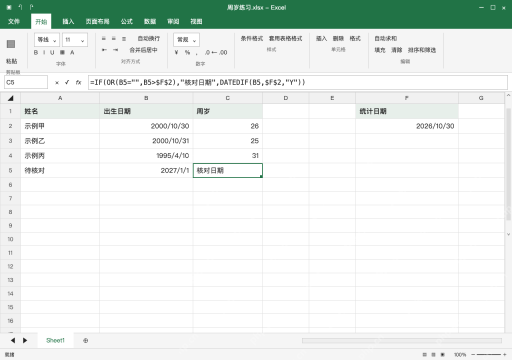Screen dimensions: 512x360
Task: Click cell with 2027/1/1
Action: pos(146,170)
